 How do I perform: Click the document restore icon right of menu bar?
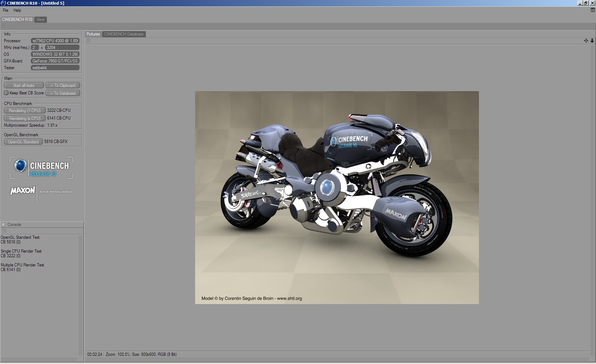[x=592, y=10]
